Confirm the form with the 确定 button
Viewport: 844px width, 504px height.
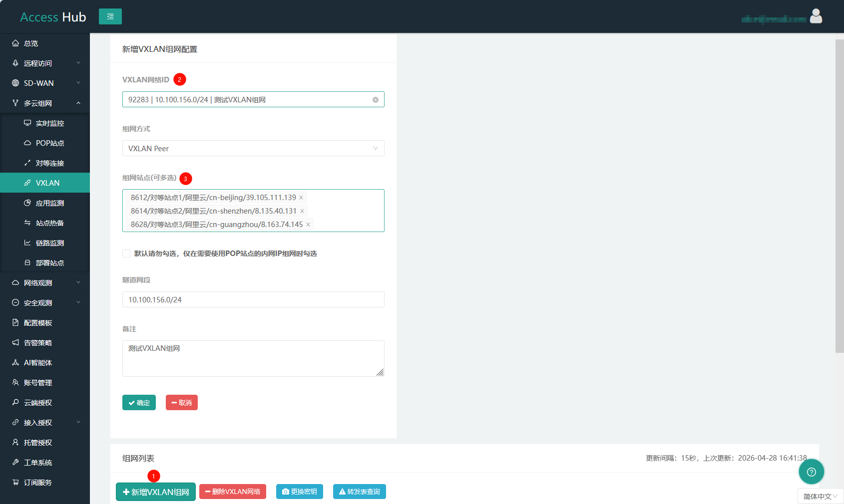click(x=139, y=403)
